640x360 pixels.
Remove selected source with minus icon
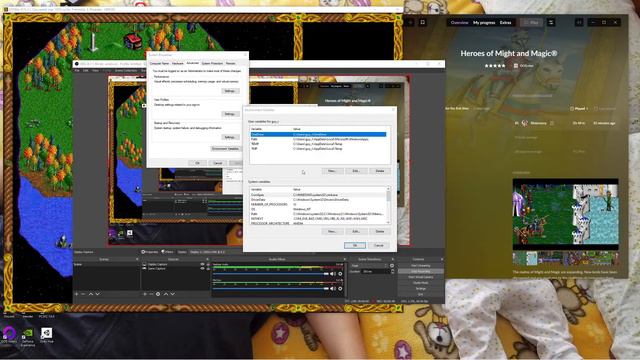pyautogui.click(x=151, y=294)
